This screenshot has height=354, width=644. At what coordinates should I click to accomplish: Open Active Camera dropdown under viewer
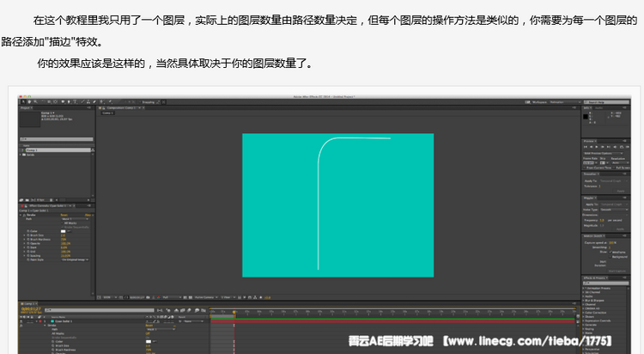[205, 297]
